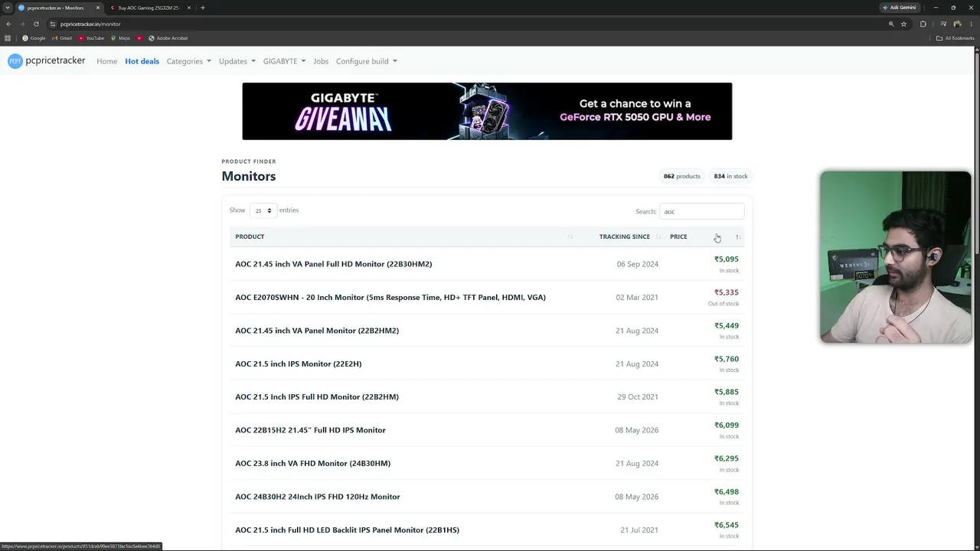Click the ₹5,095 price value
Screen dimensions: 980x551
727,259
